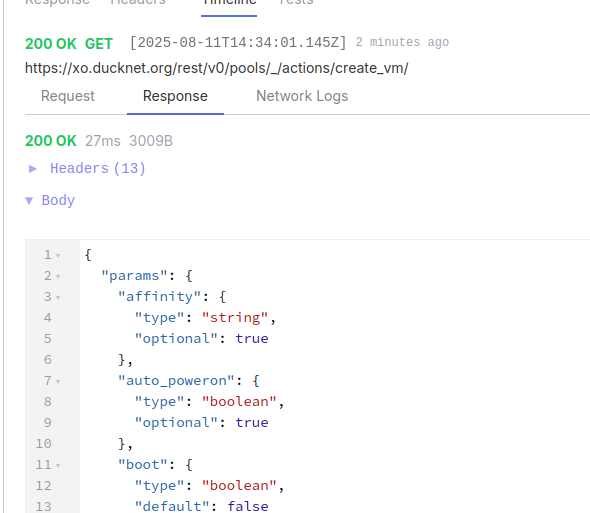
Task: Click the "affinity" key name
Action: tap(160, 297)
